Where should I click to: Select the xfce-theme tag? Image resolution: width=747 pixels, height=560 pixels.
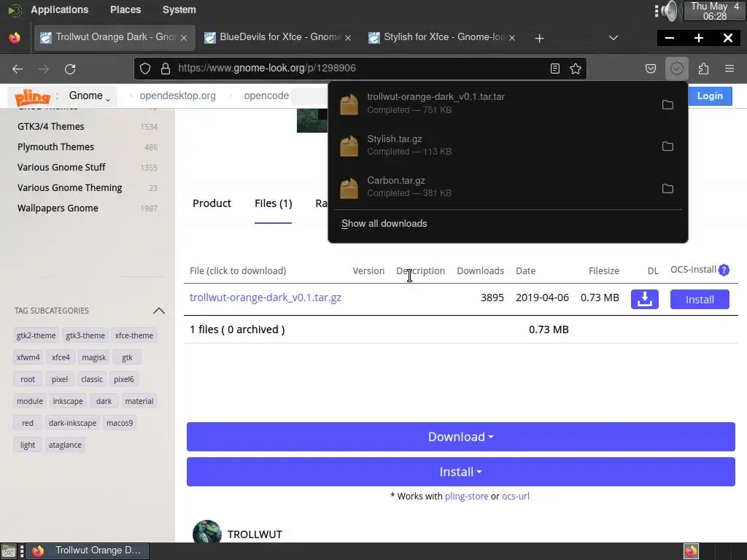(x=134, y=335)
